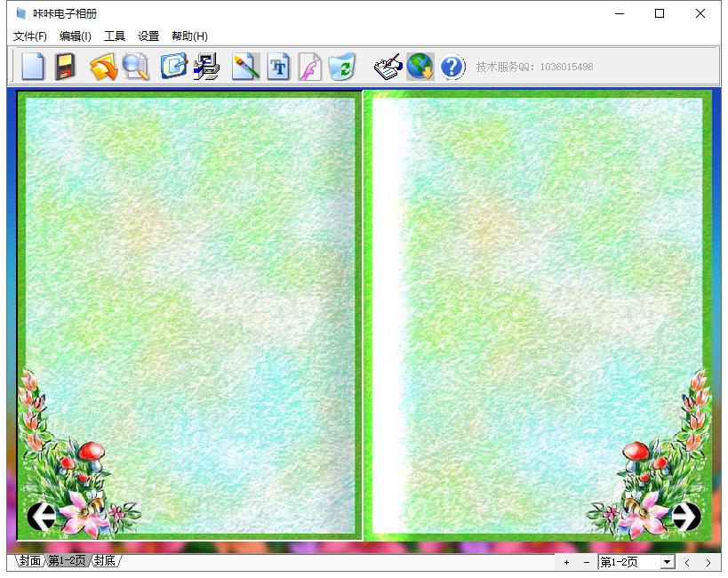Image resolution: width=728 pixels, height=578 pixels.
Task: Minimize the 咔咔电子相册 window
Action: 620,13
